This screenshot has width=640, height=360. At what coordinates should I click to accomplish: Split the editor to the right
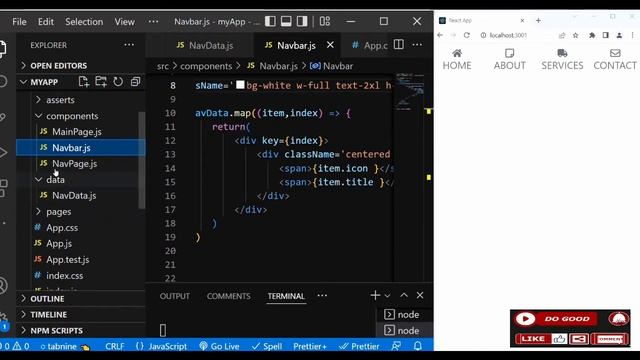tap(399, 44)
